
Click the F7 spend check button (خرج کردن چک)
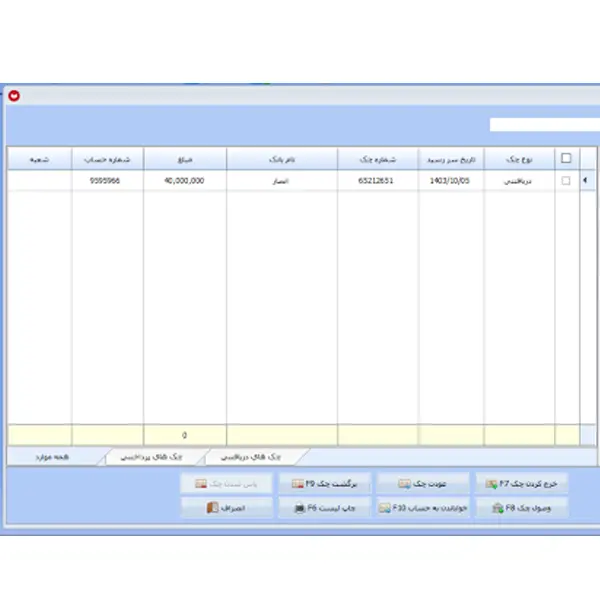click(x=522, y=484)
